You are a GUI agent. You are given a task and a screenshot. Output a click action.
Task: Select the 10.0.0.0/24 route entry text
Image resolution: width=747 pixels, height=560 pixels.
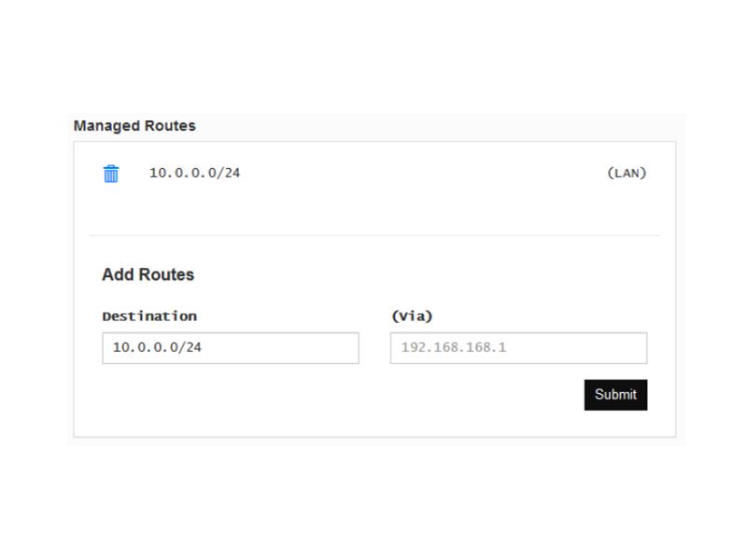(x=194, y=173)
